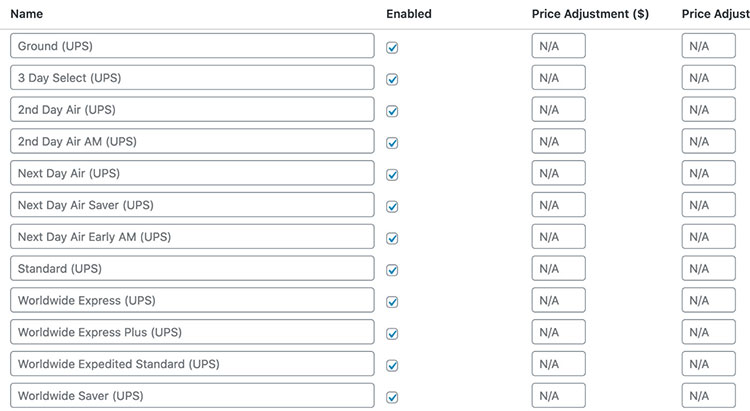Uncheck Next Day Air Early AM (UPS)

pyautogui.click(x=392, y=238)
